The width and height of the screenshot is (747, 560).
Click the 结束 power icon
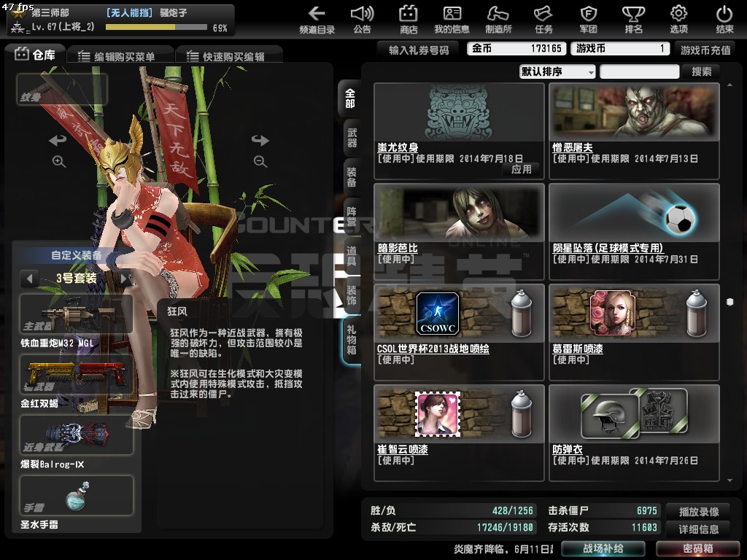point(724,20)
